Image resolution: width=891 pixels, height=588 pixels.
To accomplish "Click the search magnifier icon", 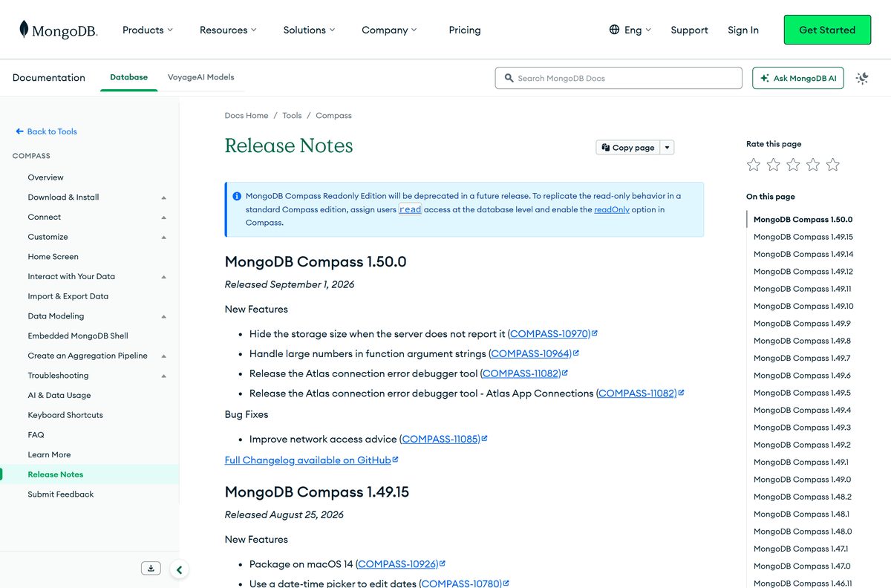I will click(x=509, y=78).
